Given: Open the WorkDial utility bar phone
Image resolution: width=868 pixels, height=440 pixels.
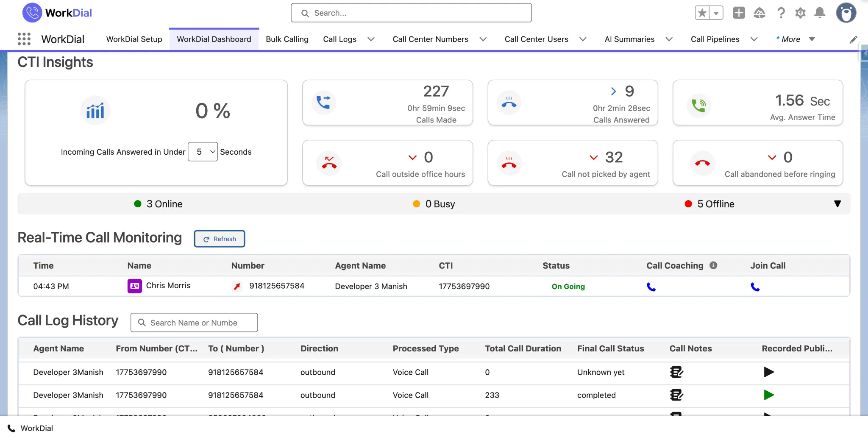Looking at the screenshot, I should (x=31, y=428).
